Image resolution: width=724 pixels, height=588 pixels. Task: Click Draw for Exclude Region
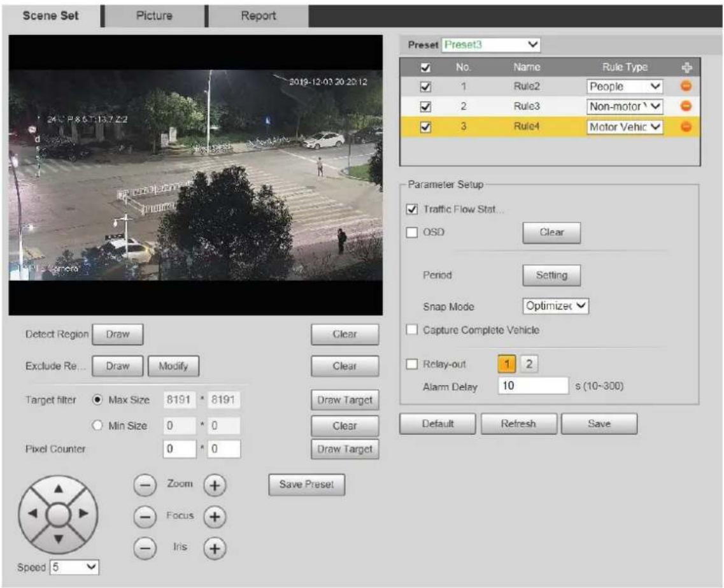coord(118,366)
